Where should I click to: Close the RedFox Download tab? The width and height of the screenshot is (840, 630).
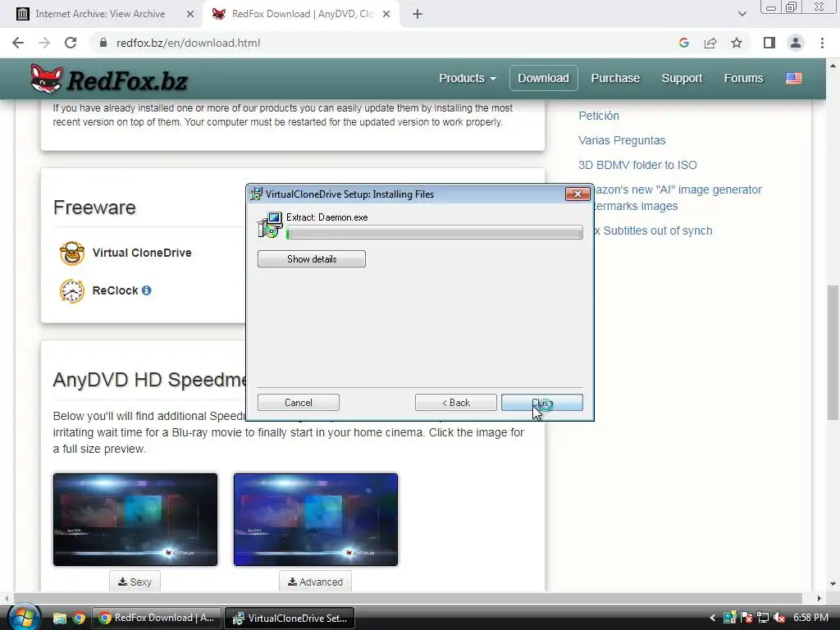pos(386,14)
